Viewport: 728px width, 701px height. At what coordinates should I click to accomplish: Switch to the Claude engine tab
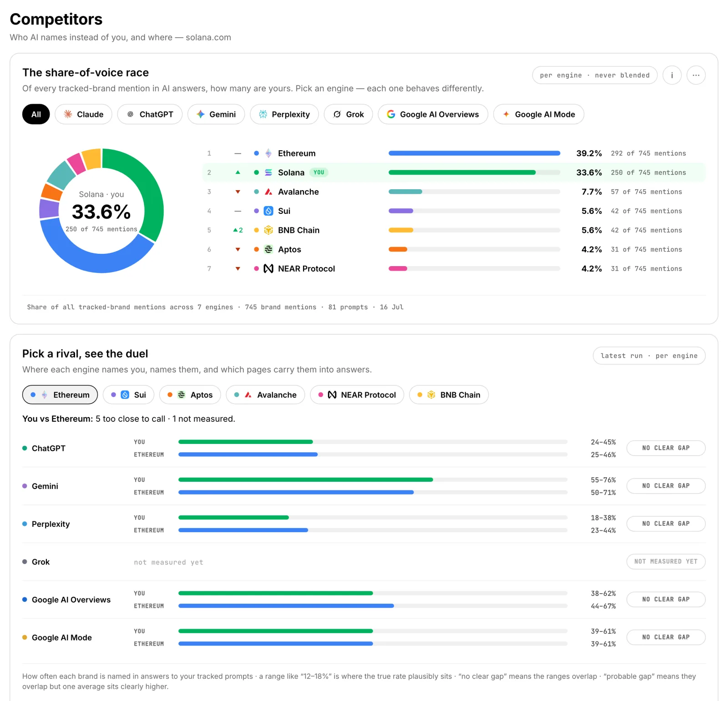pos(84,114)
